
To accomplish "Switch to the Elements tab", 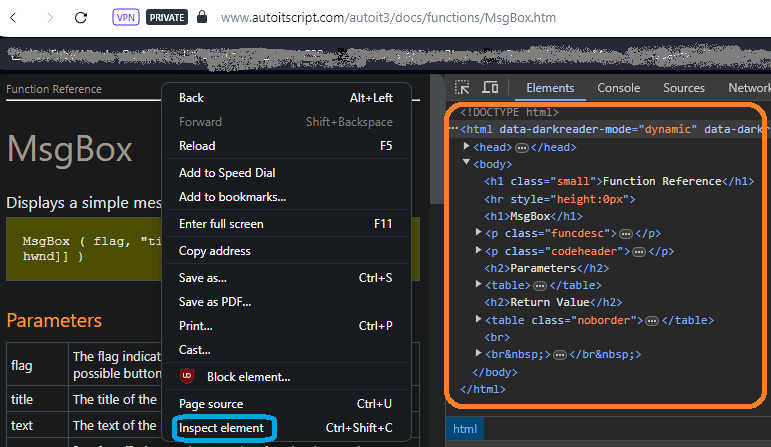I will 550,88.
